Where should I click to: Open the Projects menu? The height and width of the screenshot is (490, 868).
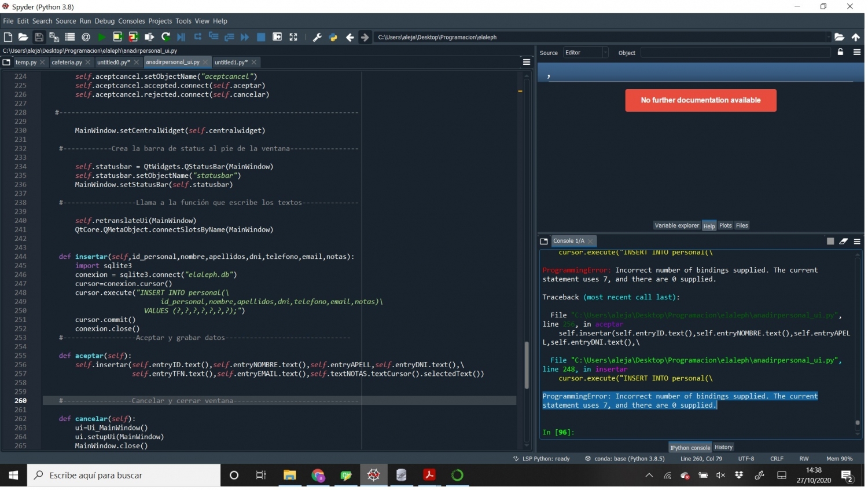[x=160, y=21]
